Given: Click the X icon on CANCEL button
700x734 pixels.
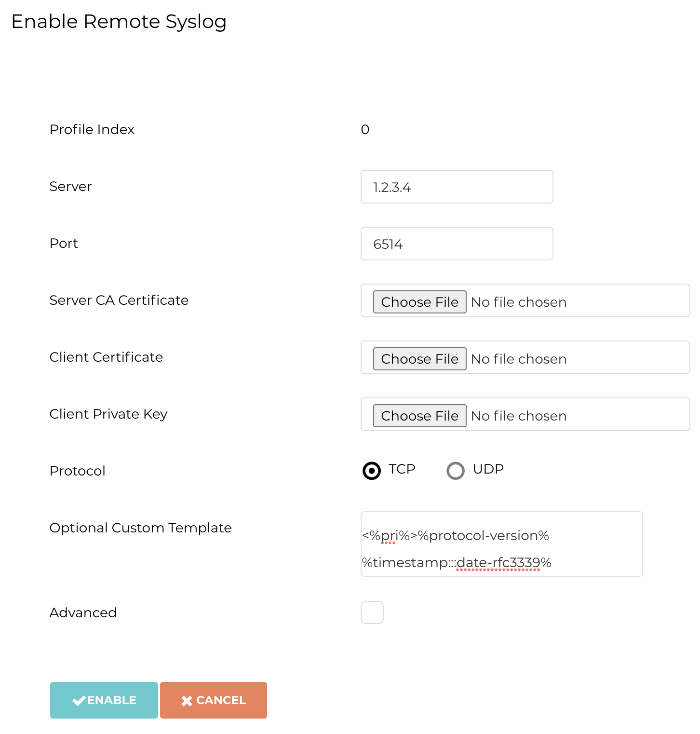Looking at the screenshot, I should click(187, 700).
